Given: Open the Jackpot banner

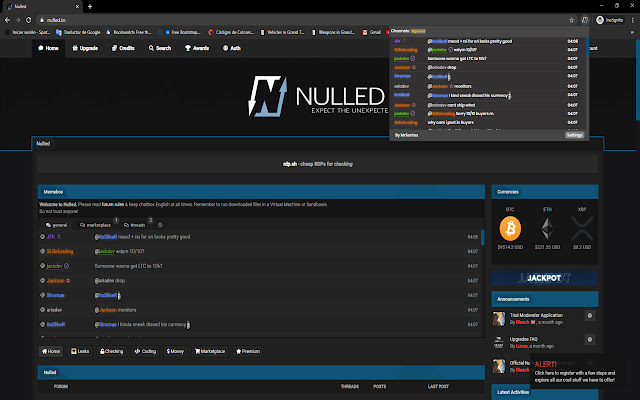Looking at the screenshot, I should point(544,278).
